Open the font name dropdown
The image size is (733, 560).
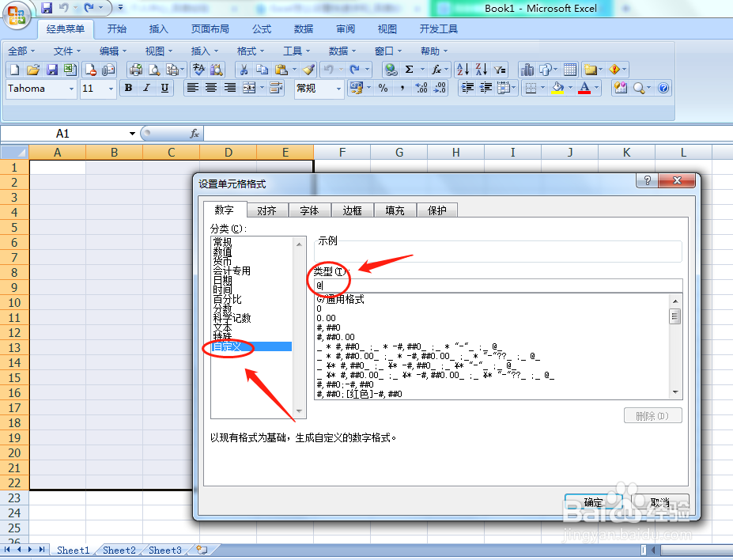70,88
